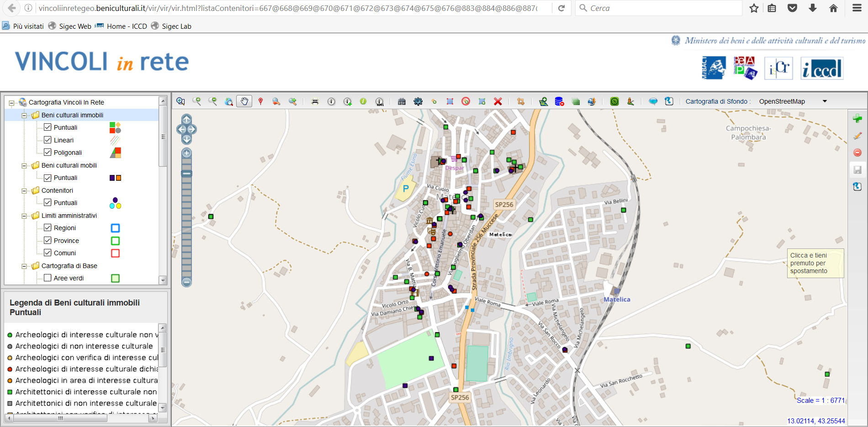Viewport: 868px width, 427px height.
Task: Toggle the Regioni checkbox
Action: tap(48, 227)
